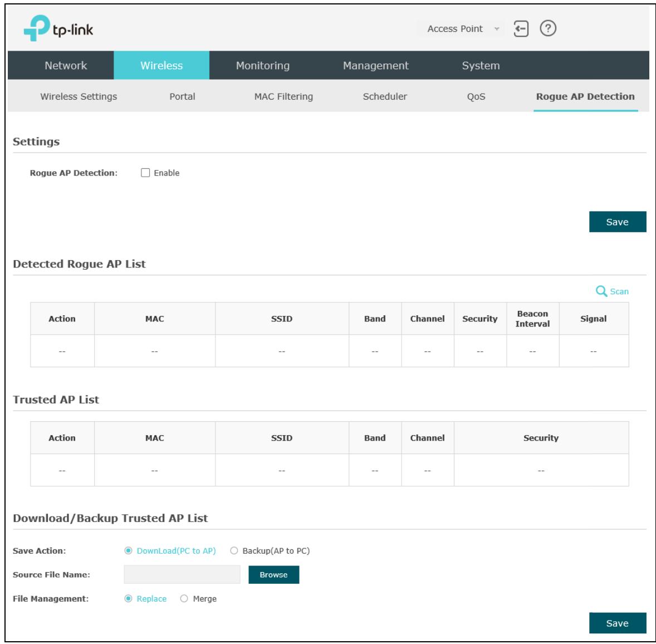This screenshot has width=656, height=644.
Task: Enable the Rogue AP Detection checkbox
Action: (x=145, y=173)
